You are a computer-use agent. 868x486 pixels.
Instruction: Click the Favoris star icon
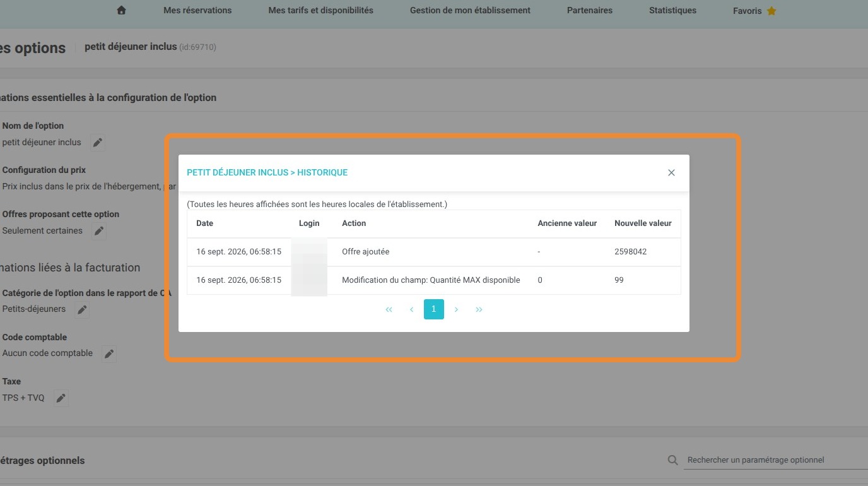click(771, 11)
